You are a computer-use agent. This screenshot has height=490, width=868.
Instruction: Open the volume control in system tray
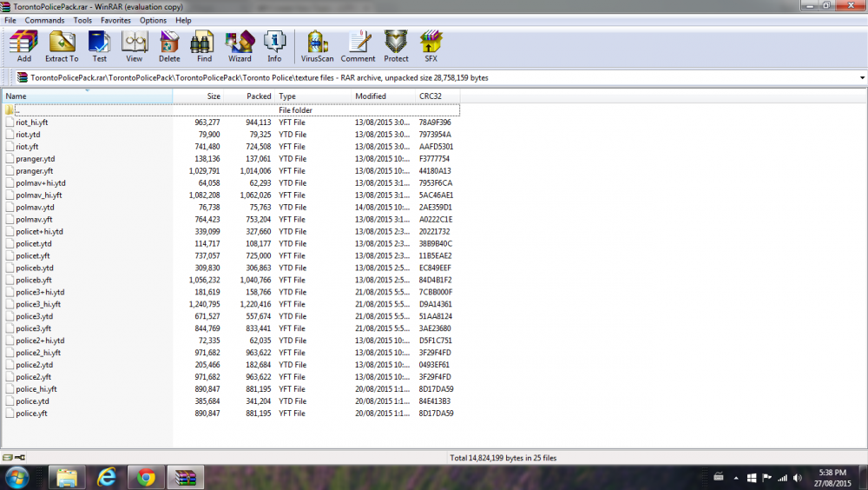coord(797,478)
